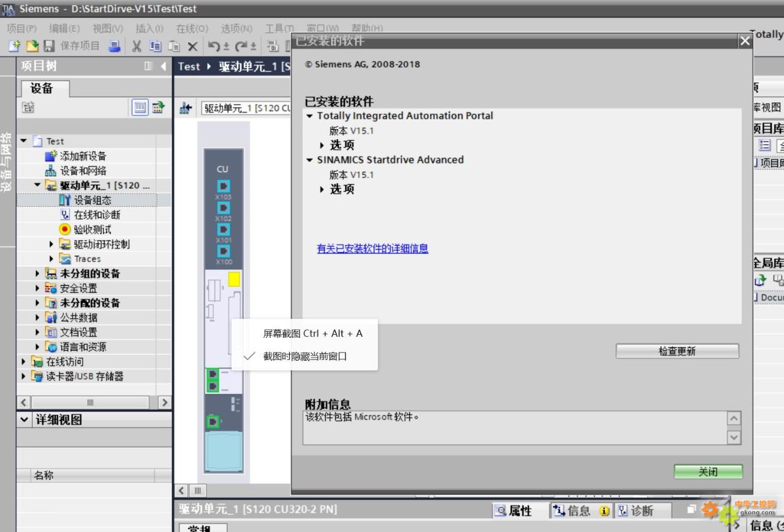Image resolution: width=784 pixels, height=532 pixels.
Task: Open 有关已安装软件的详细信息 link
Action: tap(372, 249)
